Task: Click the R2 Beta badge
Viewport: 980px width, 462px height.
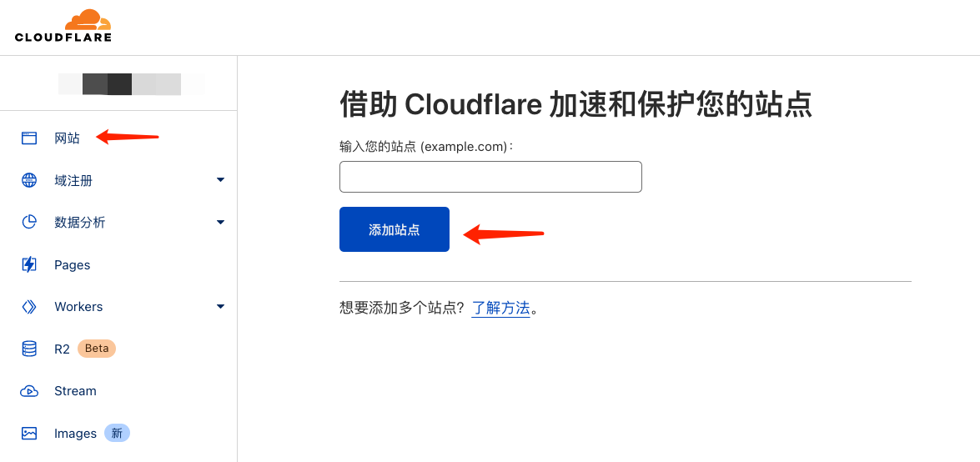Action: pyautogui.click(x=97, y=349)
